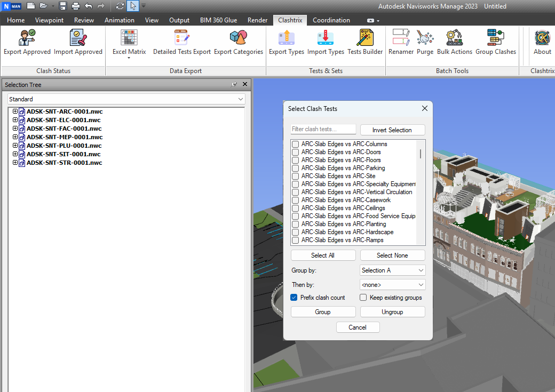This screenshot has height=392, width=555.
Task: Click the Navisworks application menu button
Action: click(12, 6)
